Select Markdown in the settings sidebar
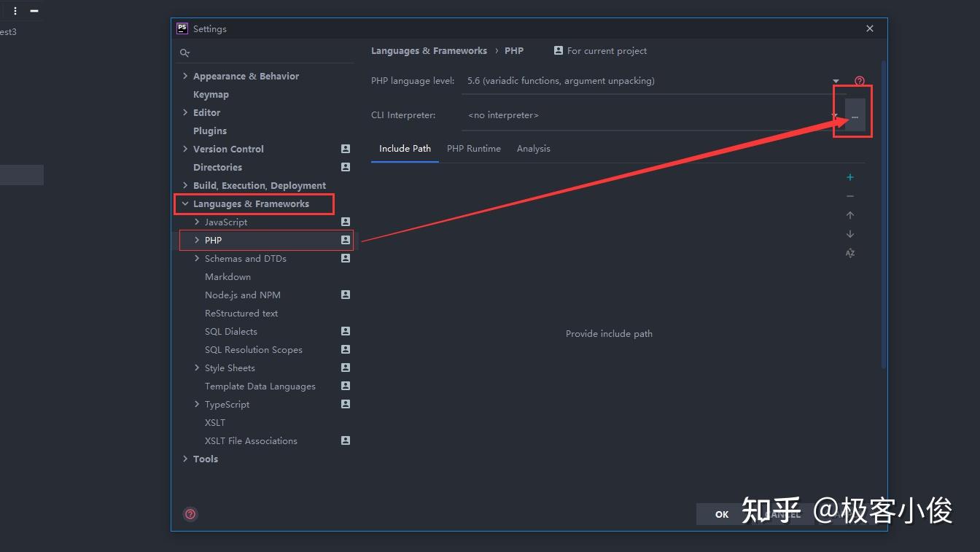Viewport: 980px width, 552px height. (227, 276)
